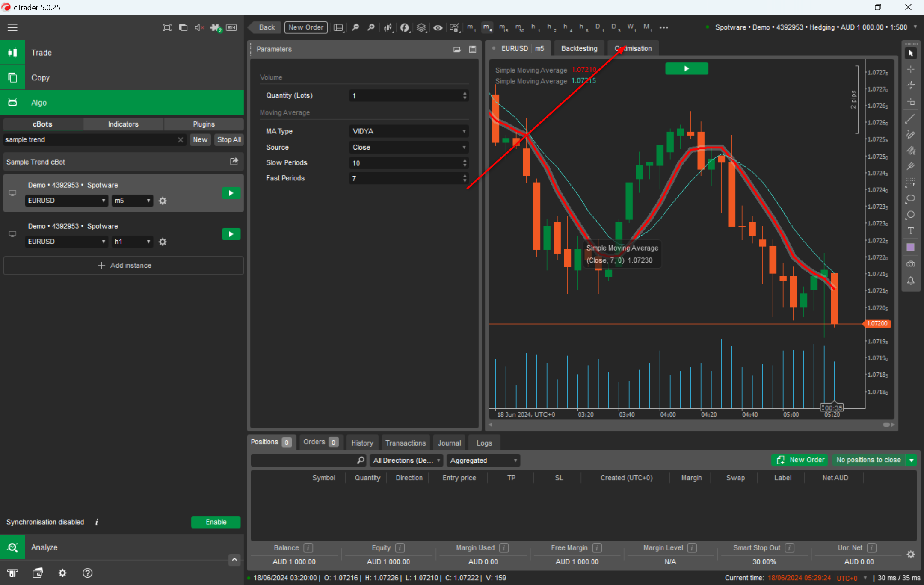Image resolution: width=924 pixels, height=585 pixels.
Task: Expand the close positions dropdown arrow
Action: (x=912, y=460)
